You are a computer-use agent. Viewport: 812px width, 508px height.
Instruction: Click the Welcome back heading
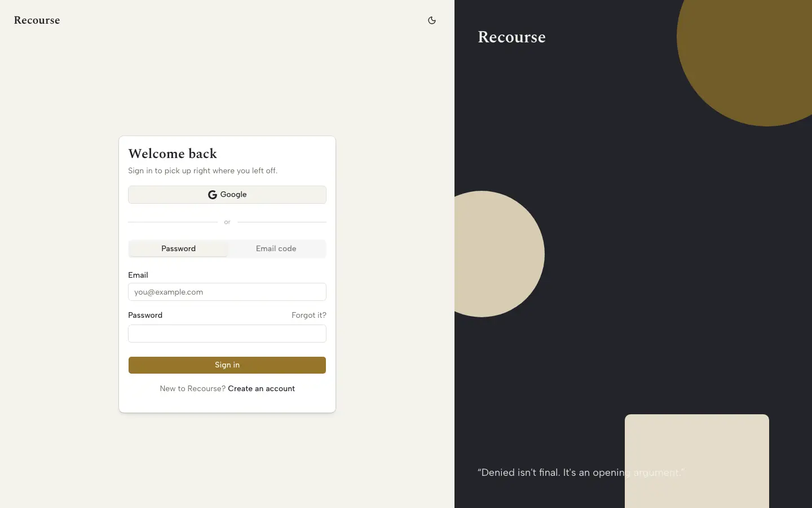[x=173, y=154]
